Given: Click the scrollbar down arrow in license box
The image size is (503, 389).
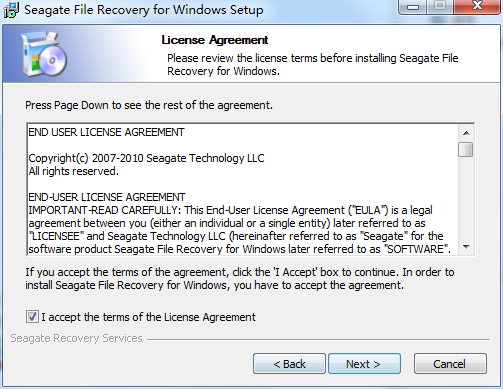Looking at the screenshot, I should click(466, 247).
